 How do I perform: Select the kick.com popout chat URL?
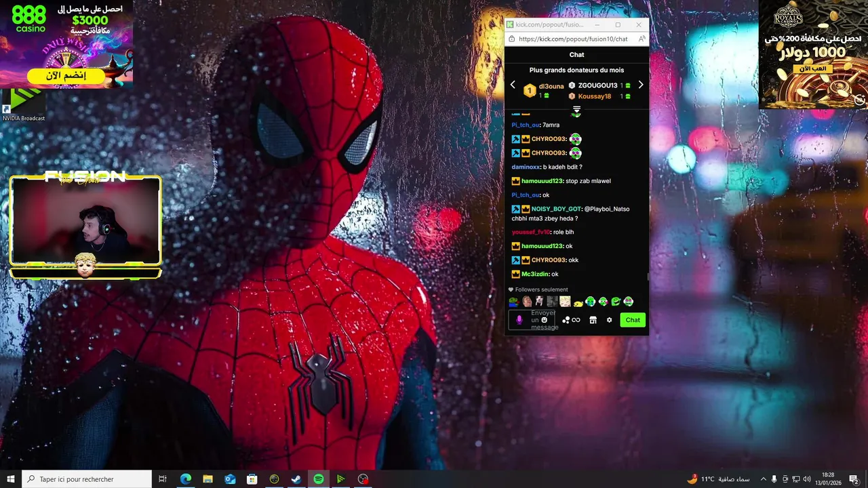pyautogui.click(x=573, y=39)
